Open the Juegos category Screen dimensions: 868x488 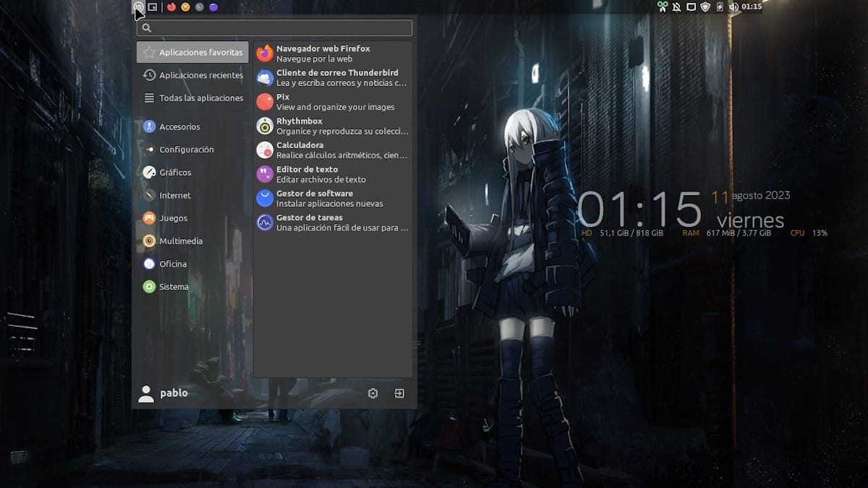coord(192,218)
